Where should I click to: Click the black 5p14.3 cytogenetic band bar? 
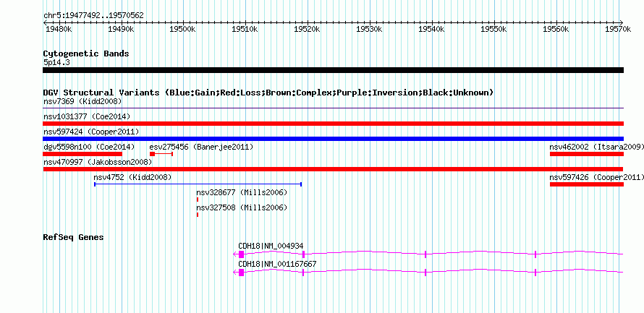pos(333,70)
